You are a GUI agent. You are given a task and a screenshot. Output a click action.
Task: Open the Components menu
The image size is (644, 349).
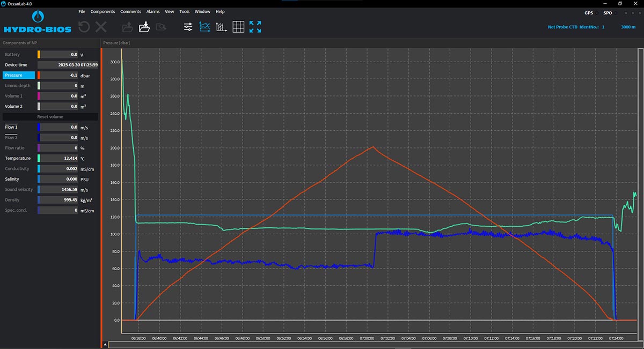[x=103, y=11]
